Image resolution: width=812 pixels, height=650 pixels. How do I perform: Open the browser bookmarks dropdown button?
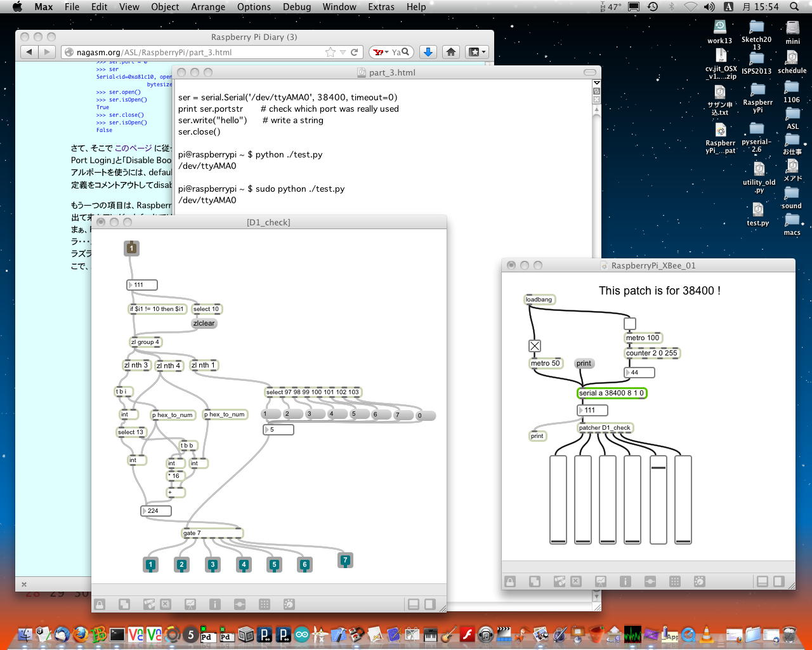coord(476,52)
